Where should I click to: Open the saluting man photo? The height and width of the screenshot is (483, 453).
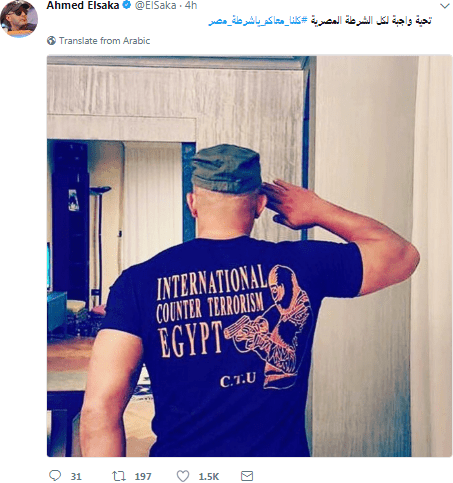(249, 256)
